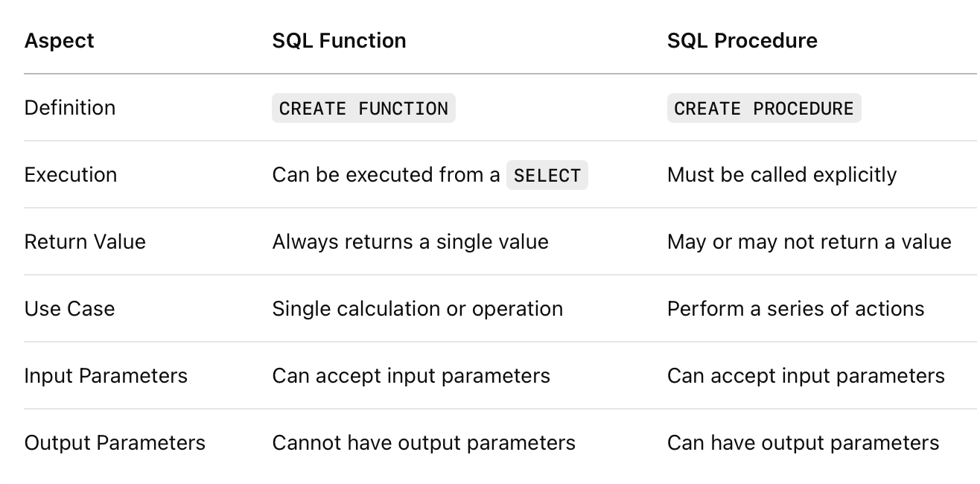Click 'Must be called explicitly' cell
980x484 pixels.
click(782, 175)
